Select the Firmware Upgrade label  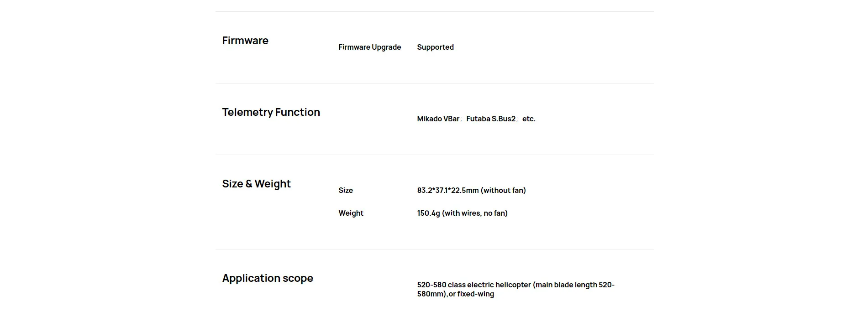click(x=369, y=47)
